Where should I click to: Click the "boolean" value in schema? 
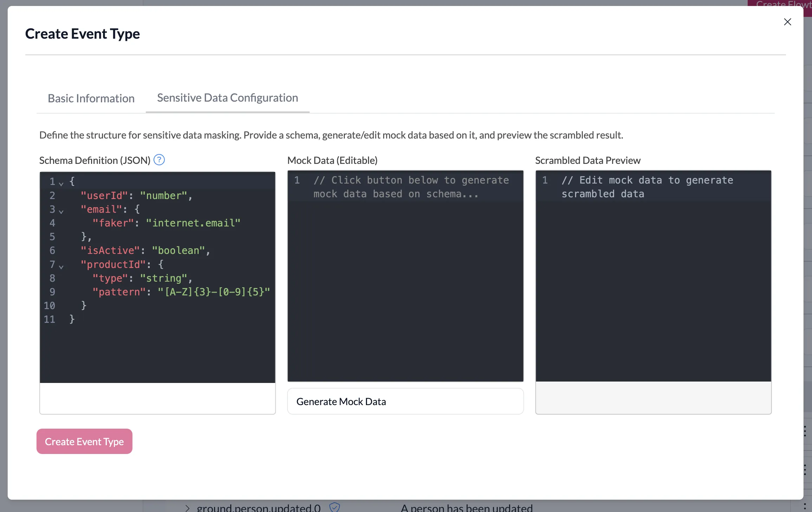coord(178,250)
